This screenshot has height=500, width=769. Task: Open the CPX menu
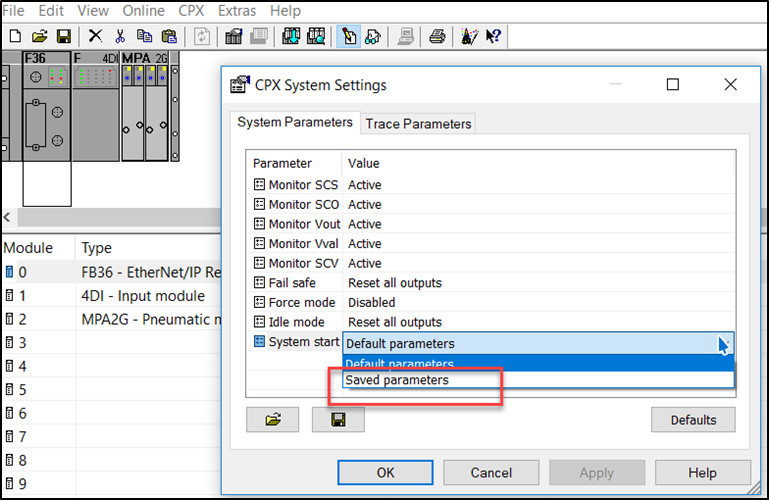(191, 10)
